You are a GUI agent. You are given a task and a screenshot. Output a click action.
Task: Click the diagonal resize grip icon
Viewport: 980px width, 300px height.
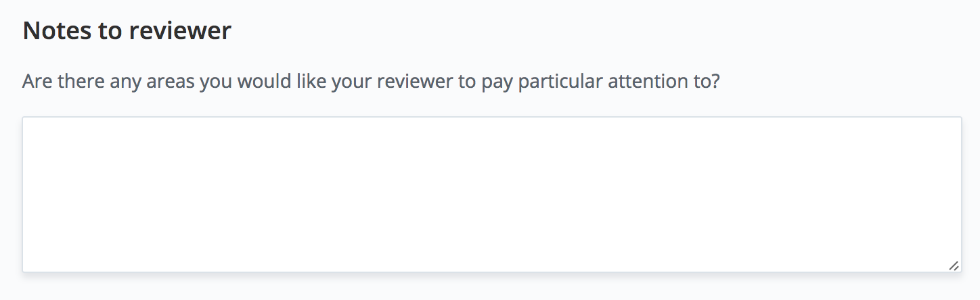pos(953,266)
